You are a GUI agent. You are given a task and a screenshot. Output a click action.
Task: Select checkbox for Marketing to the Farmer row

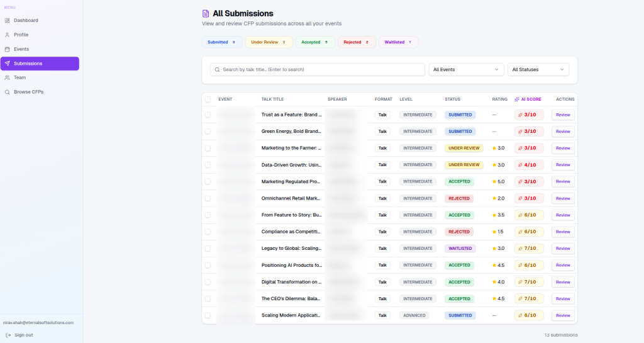click(208, 149)
